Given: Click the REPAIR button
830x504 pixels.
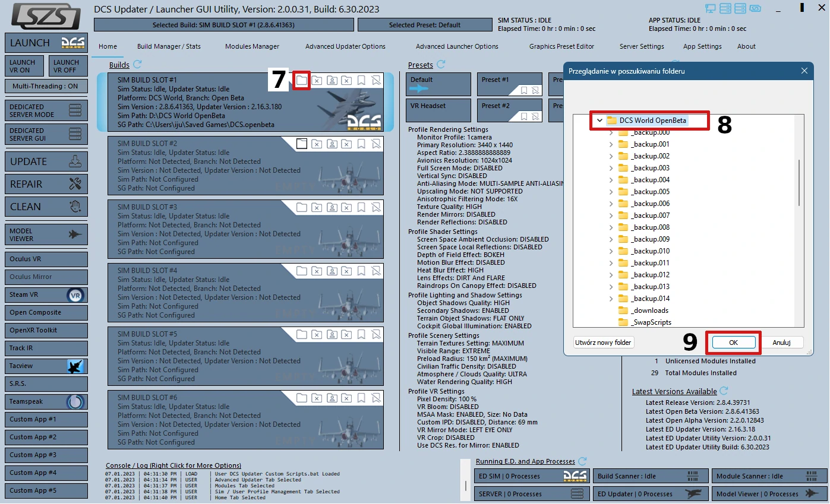Looking at the screenshot, I should 46,184.
